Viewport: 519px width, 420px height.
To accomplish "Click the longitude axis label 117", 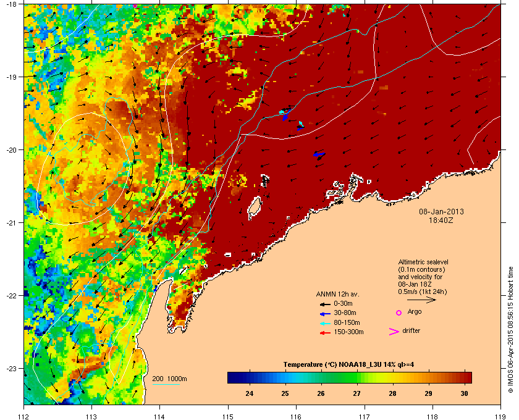I will tap(364, 416).
